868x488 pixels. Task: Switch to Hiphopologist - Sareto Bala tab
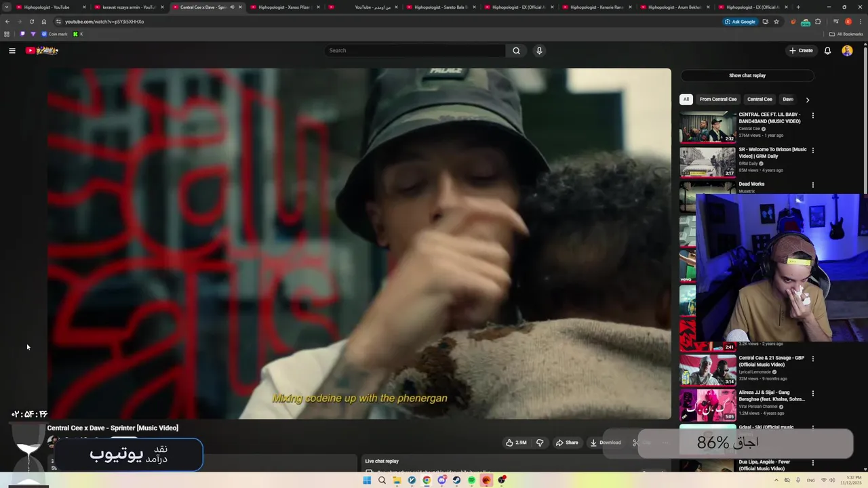point(441,7)
